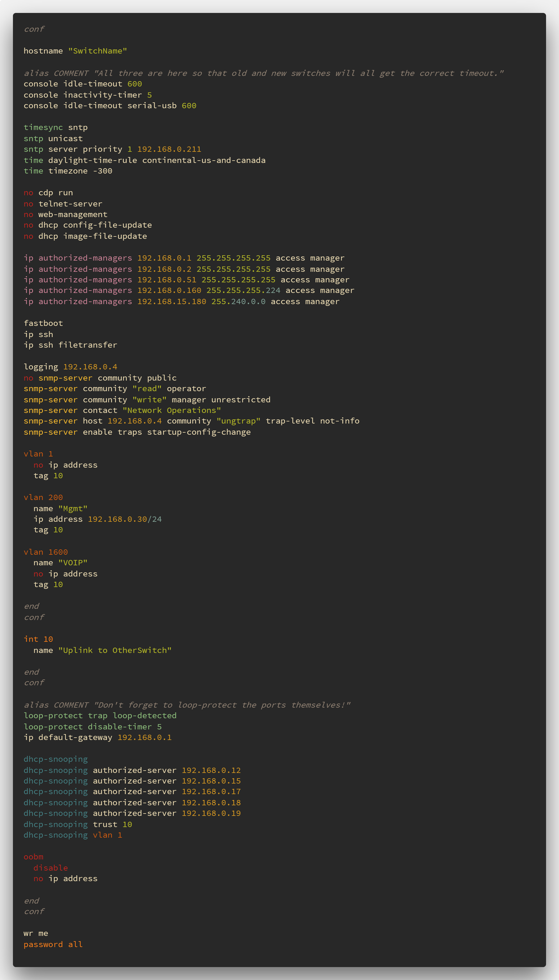Viewport: 559px width, 980px height.
Task: Click the name "Mgmt" line
Action: (x=61, y=509)
